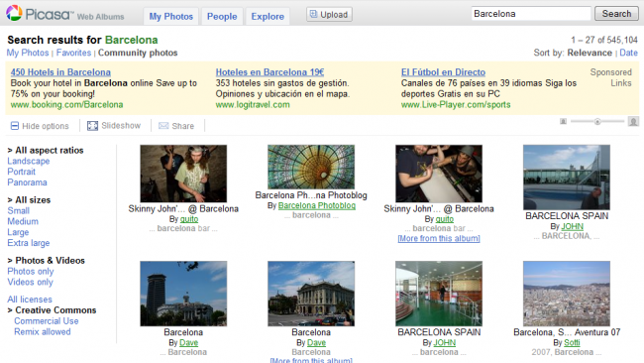
Task: Open the My Photos tab
Action: pyautogui.click(x=170, y=17)
